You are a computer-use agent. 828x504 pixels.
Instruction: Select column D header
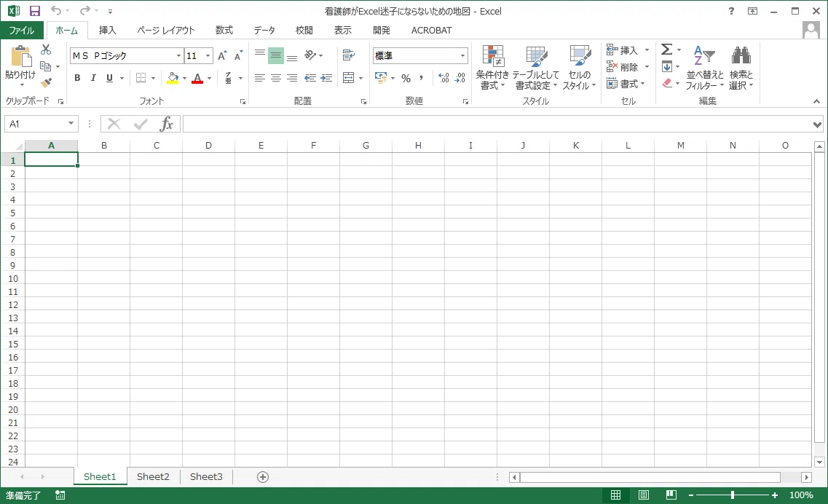pyautogui.click(x=208, y=146)
